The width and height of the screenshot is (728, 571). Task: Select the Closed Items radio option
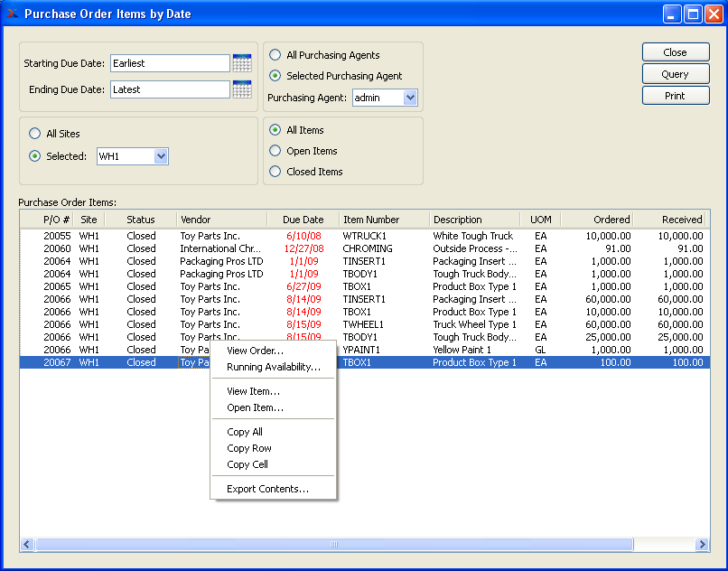[x=275, y=172]
